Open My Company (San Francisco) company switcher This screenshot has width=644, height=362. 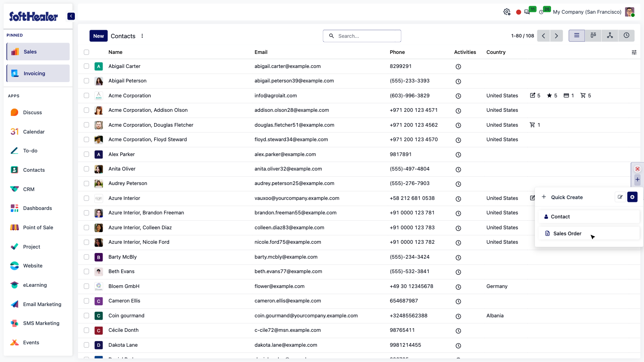(587, 12)
